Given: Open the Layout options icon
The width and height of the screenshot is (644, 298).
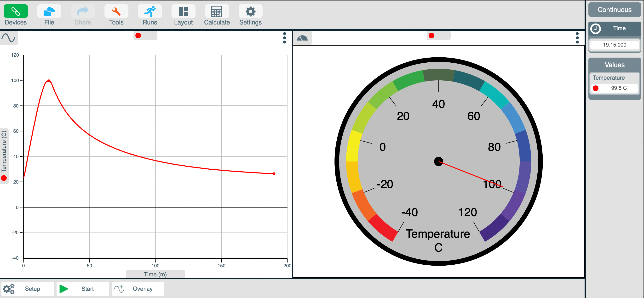Looking at the screenshot, I should (x=183, y=11).
